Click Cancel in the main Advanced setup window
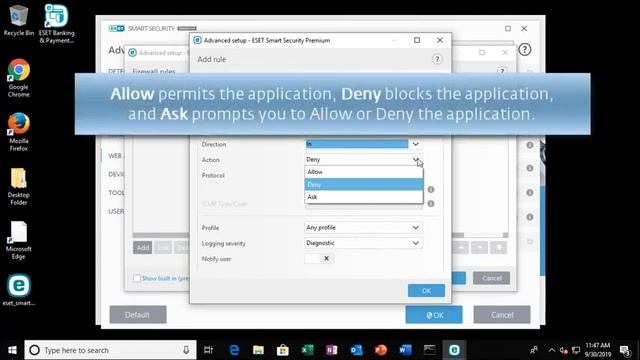 502,315
